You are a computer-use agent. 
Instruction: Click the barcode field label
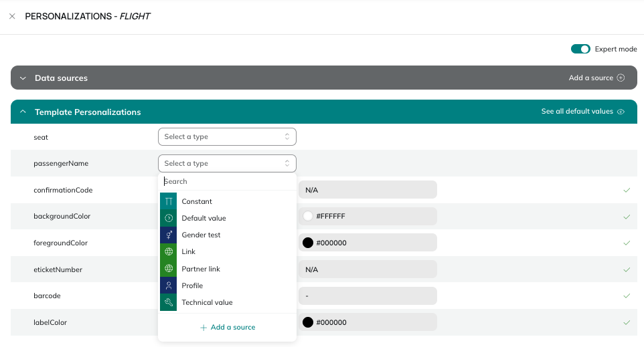pyautogui.click(x=47, y=296)
